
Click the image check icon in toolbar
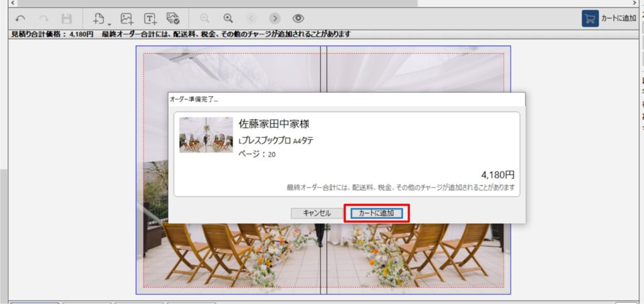click(x=173, y=19)
